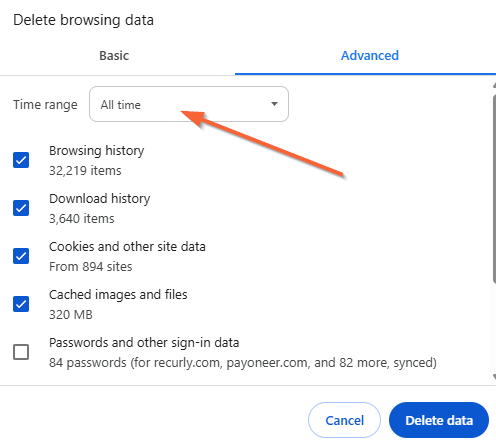Click the dropdown arrow beside All time
Screen dimensions: 496x446
(274, 104)
